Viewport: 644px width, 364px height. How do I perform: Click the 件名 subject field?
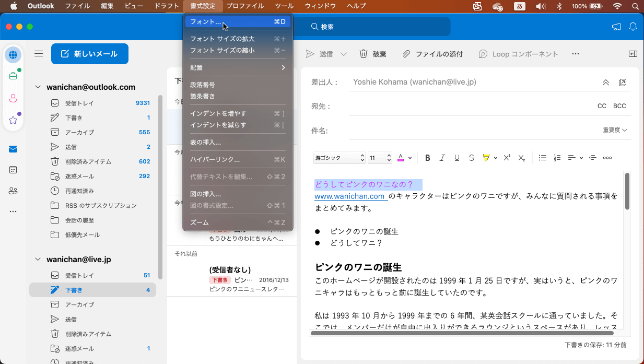coord(473,131)
